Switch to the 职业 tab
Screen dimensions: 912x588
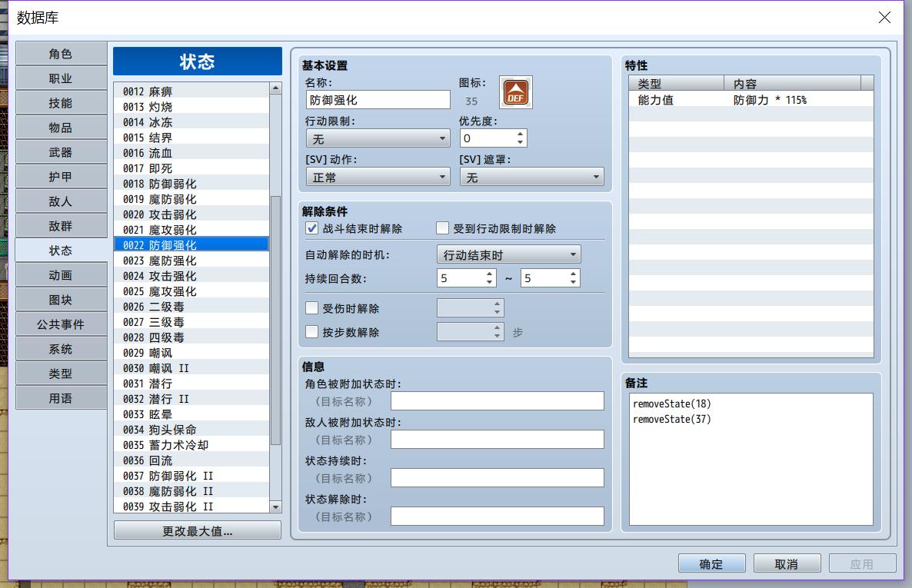(61, 78)
